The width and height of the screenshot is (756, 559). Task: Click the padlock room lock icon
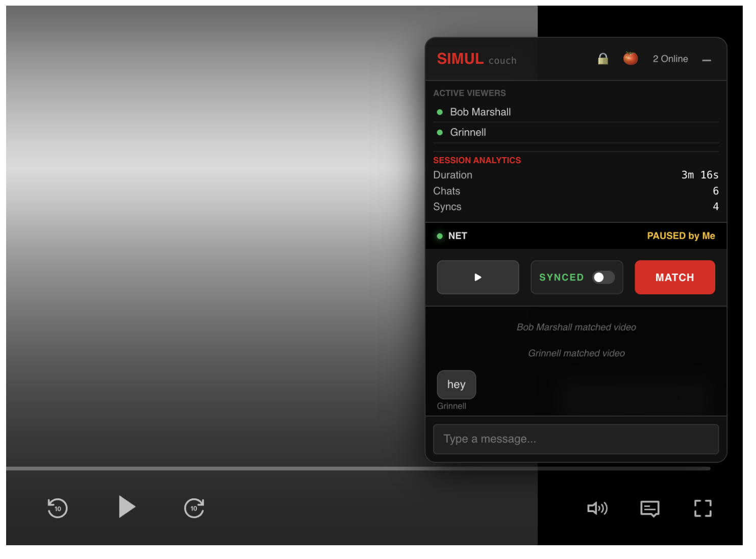pyautogui.click(x=603, y=59)
